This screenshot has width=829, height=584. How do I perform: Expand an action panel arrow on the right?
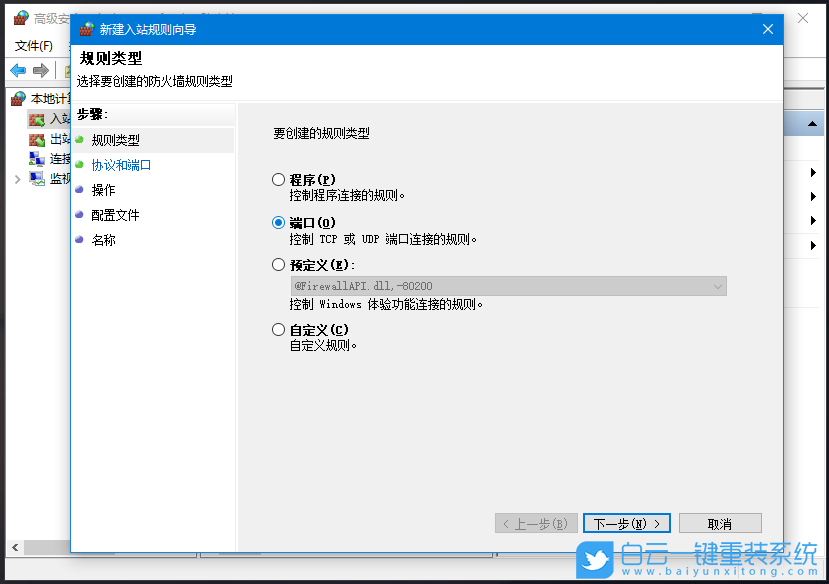(814, 172)
